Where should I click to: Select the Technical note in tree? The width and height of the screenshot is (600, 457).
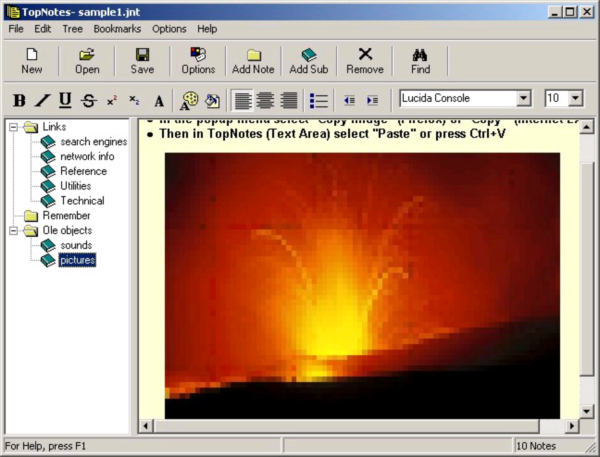tap(82, 200)
